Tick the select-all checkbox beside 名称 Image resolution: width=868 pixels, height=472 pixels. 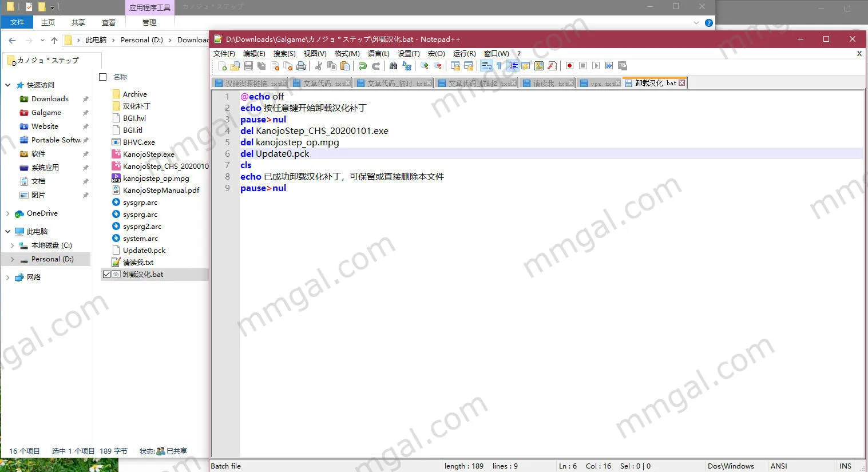click(103, 77)
